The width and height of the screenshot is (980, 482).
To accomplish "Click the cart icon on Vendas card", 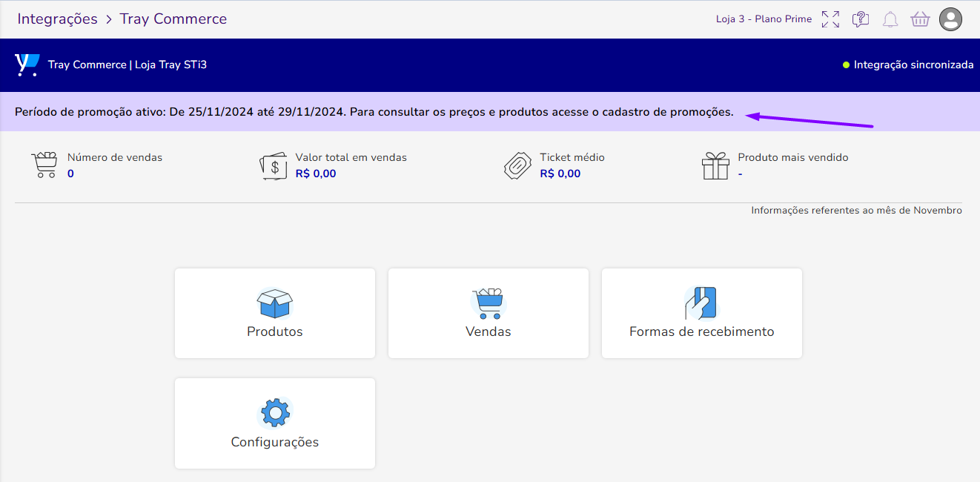I will tap(489, 304).
